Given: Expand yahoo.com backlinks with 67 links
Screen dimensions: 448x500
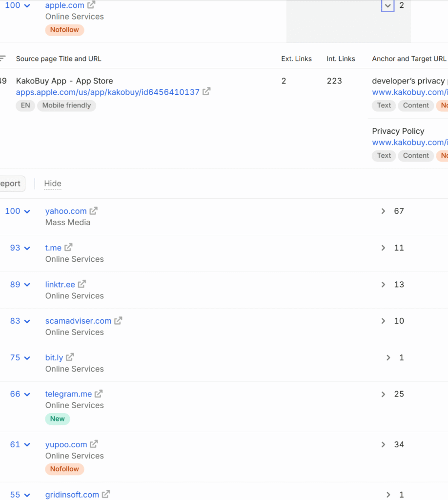Looking at the screenshot, I should tap(383, 211).
